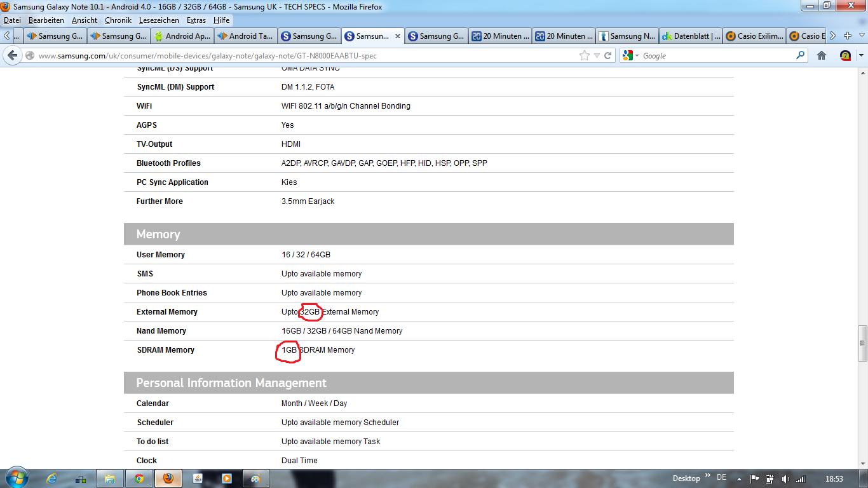
Task: Click the search magnifier icon
Action: pos(801,56)
